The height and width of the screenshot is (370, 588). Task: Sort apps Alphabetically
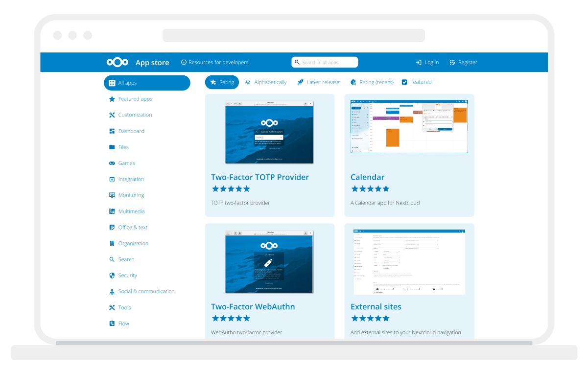pos(266,82)
